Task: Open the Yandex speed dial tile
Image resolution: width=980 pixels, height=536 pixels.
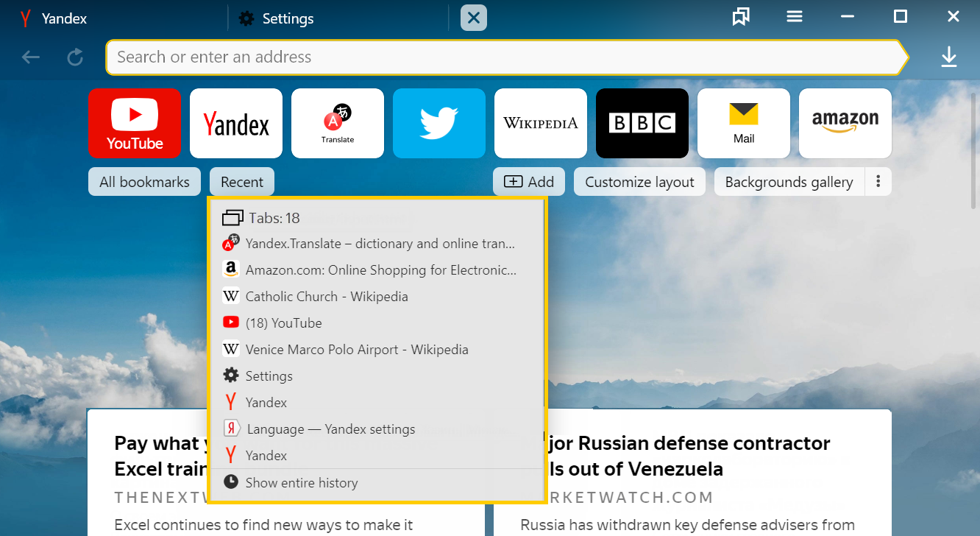Action: click(x=236, y=123)
